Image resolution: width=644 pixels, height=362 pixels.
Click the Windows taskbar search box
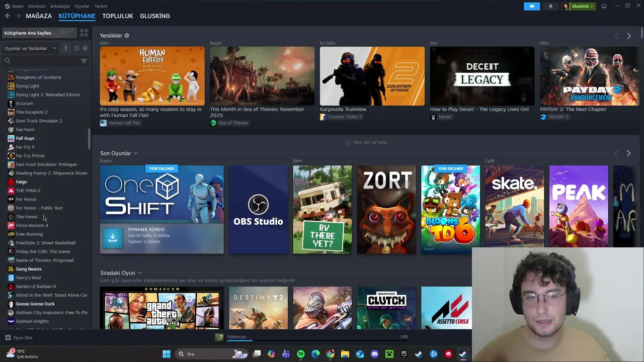point(211,354)
